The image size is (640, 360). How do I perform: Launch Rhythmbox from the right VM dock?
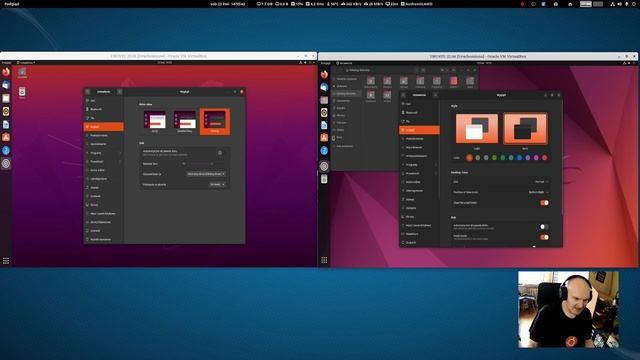(x=324, y=112)
